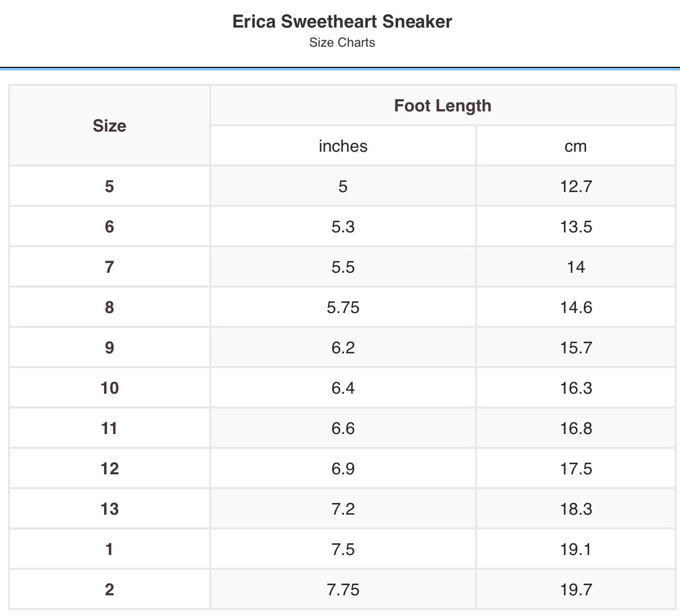Click the 19.7 cm cell
This screenshot has width=680, height=616.
point(576,589)
